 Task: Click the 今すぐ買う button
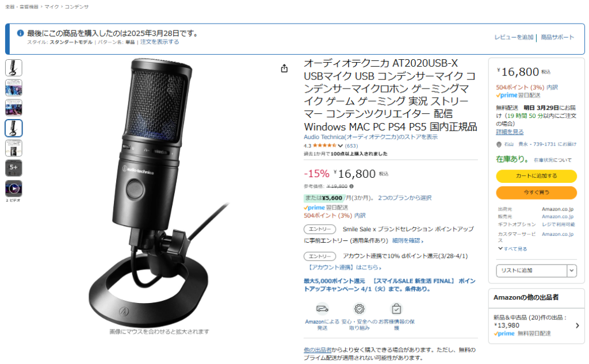pos(537,192)
